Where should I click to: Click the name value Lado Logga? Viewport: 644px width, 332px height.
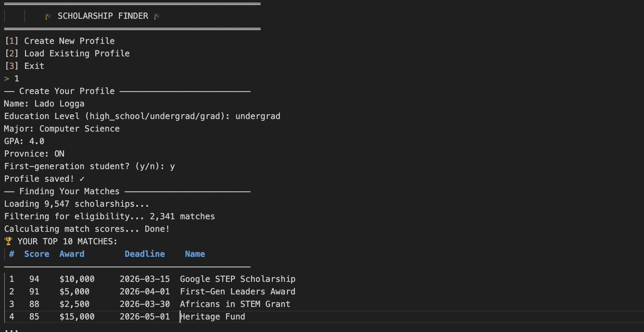click(59, 104)
